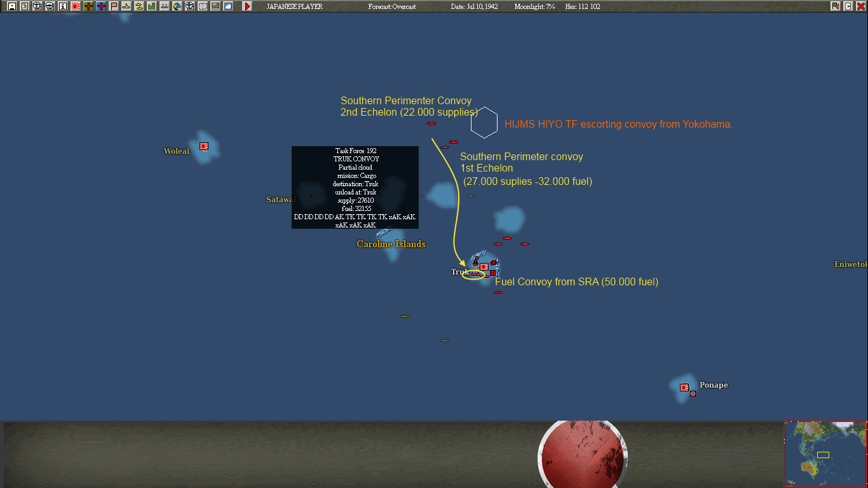Select the grey ship icon right of the tooltip
This screenshot has width=868, height=488.
click(471, 196)
